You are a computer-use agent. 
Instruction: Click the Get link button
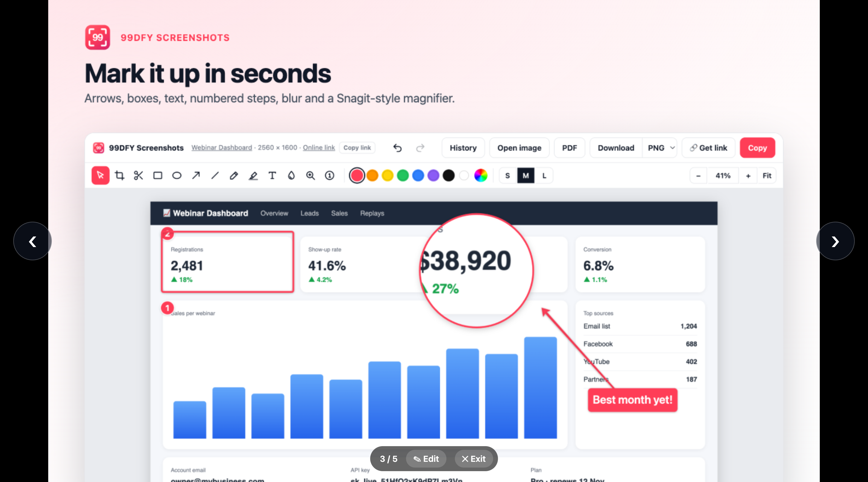tap(708, 148)
